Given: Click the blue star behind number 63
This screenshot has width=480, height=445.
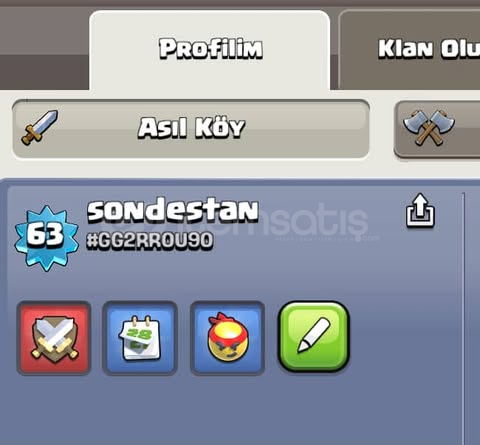Looking at the screenshot, I should pyautogui.click(x=46, y=237).
